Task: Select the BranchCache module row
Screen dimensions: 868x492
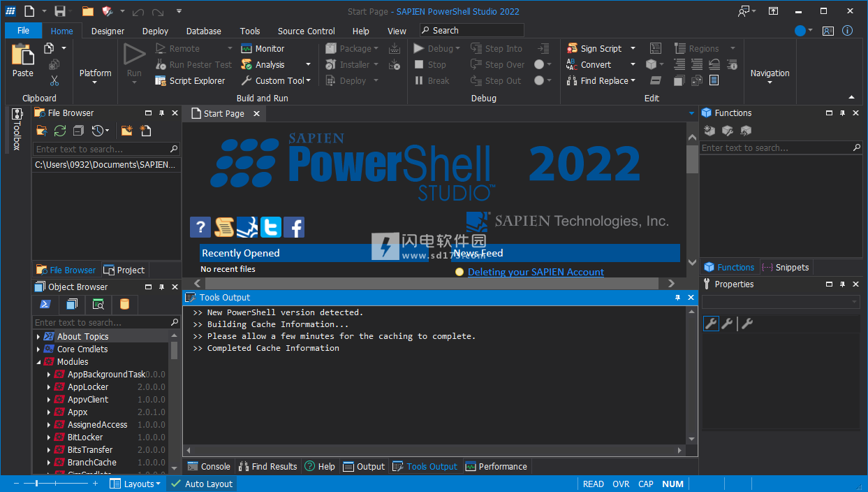Action: (x=101, y=462)
